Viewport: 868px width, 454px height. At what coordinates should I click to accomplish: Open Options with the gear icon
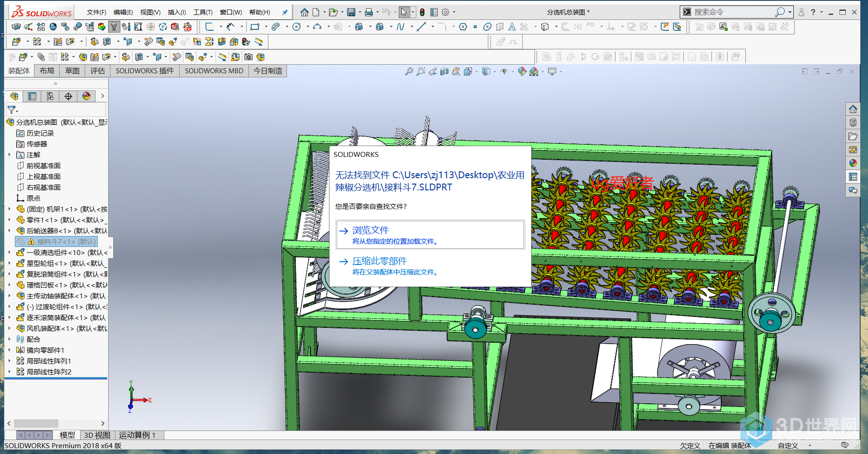(445, 12)
